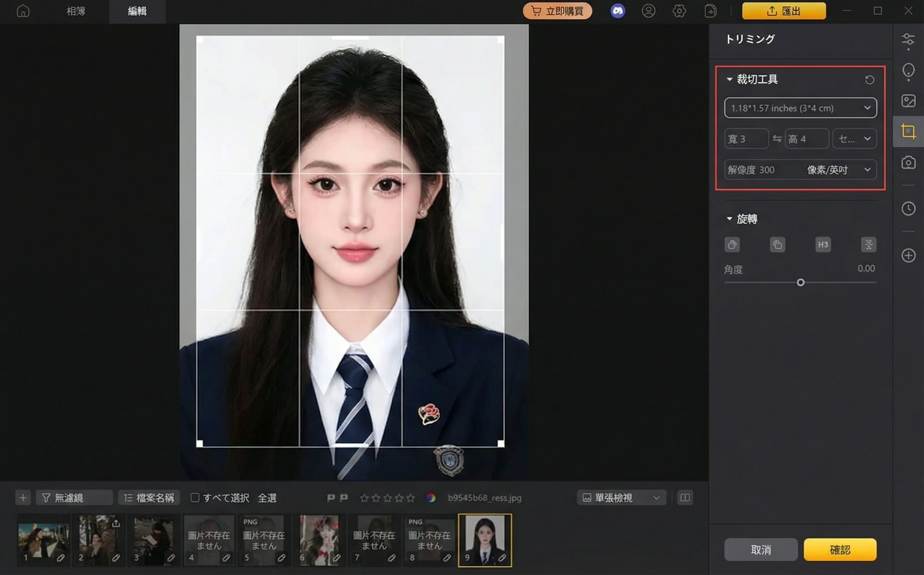The height and width of the screenshot is (575, 924).
Task: Click the home icon in top bar
Action: pos(23,11)
